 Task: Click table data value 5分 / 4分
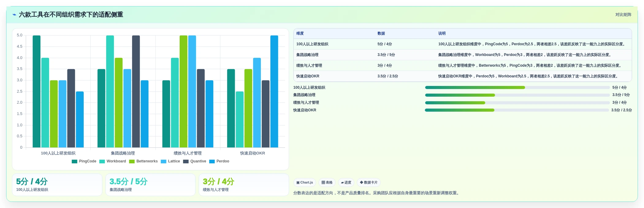click(385, 44)
